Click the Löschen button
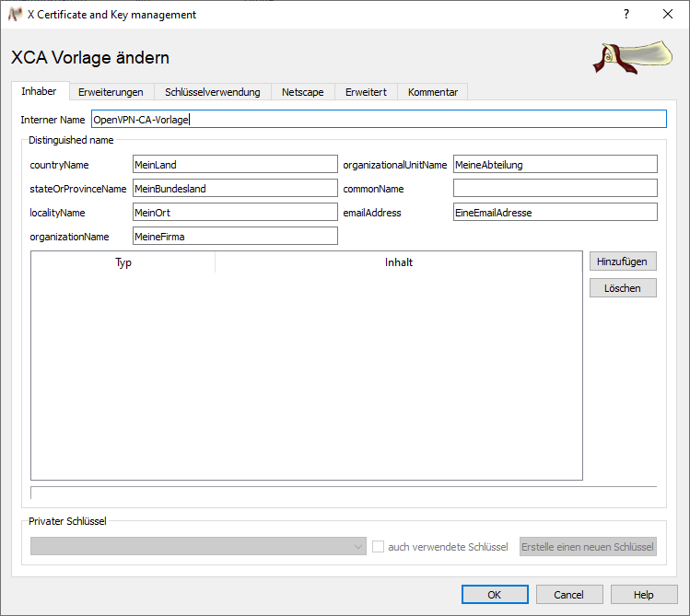This screenshot has height=616, width=690. [x=623, y=288]
